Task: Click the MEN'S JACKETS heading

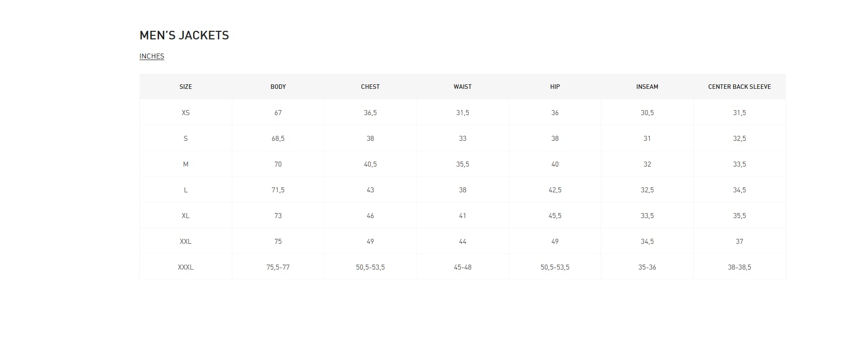Action: pyautogui.click(x=184, y=35)
